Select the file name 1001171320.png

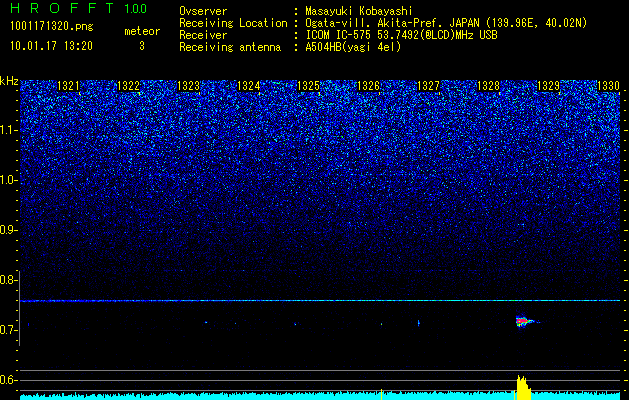click(52, 27)
